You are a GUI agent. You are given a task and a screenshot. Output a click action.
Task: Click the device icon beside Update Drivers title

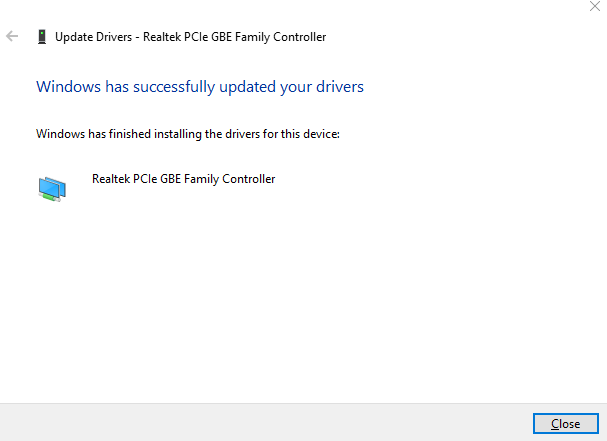41,37
